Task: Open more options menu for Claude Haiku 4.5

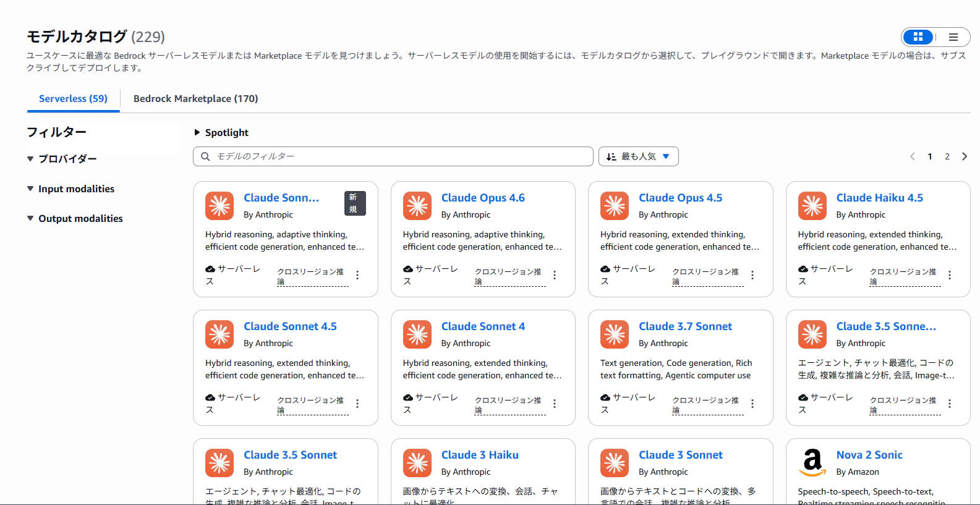Action: [950, 275]
